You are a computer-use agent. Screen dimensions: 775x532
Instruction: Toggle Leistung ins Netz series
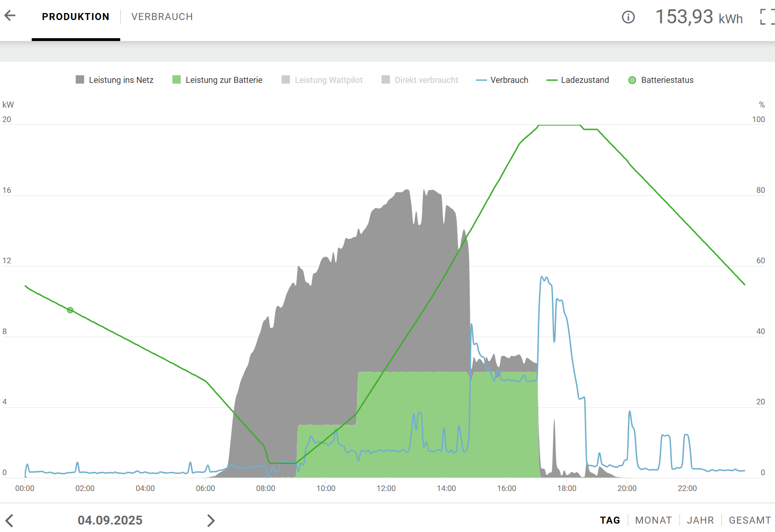[115, 80]
